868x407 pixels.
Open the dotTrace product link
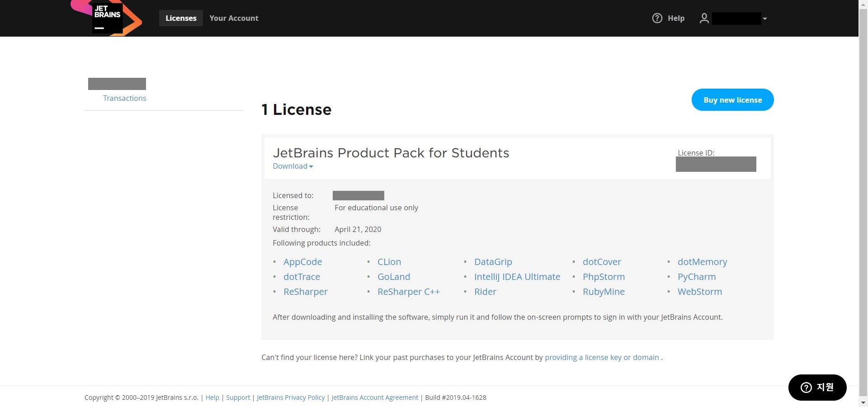pos(302,277)
